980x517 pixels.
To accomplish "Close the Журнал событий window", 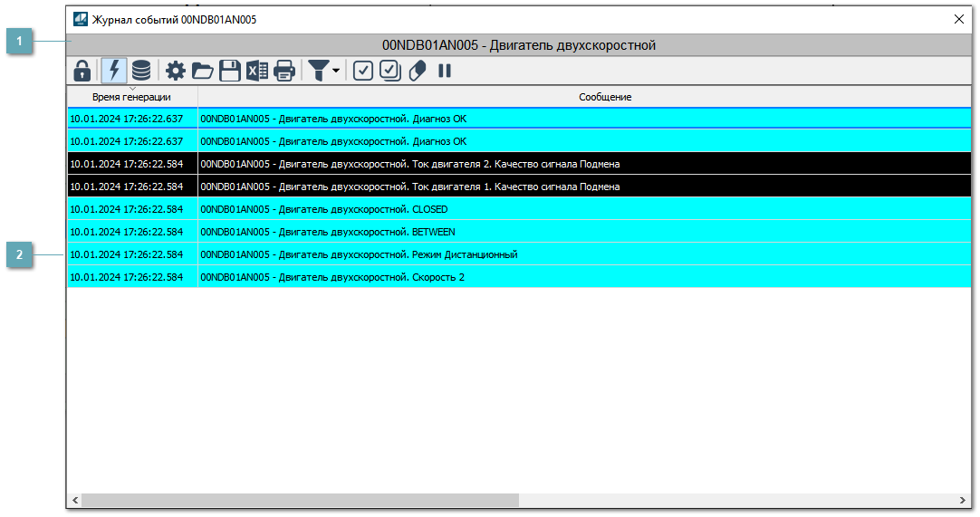I will pos(959,19).
